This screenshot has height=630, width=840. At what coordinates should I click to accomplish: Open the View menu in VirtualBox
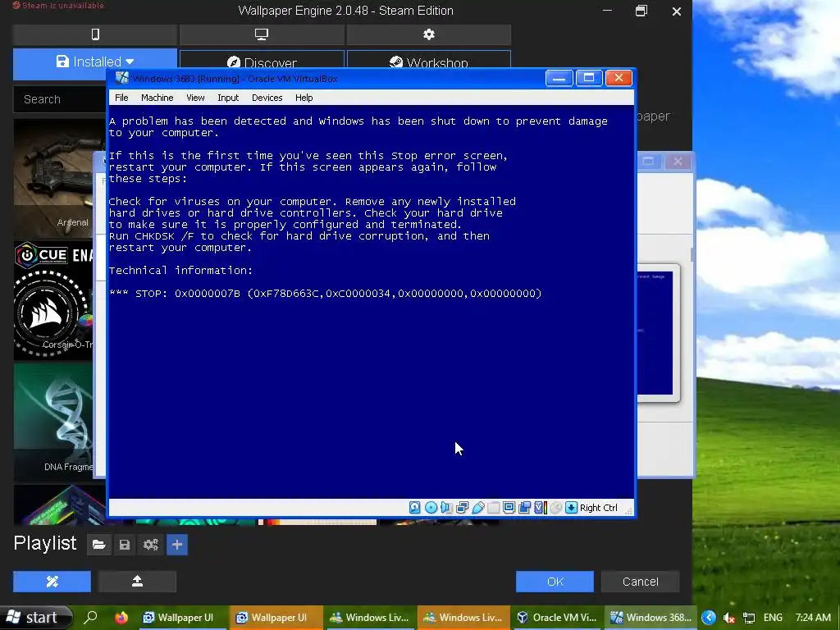pyautogui.click(x=195, y=98)
